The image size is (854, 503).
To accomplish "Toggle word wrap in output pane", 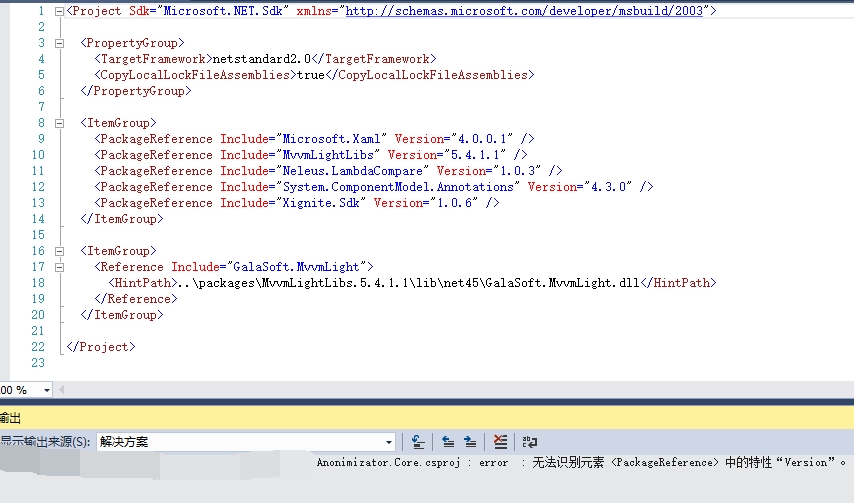I will point(529,442).
